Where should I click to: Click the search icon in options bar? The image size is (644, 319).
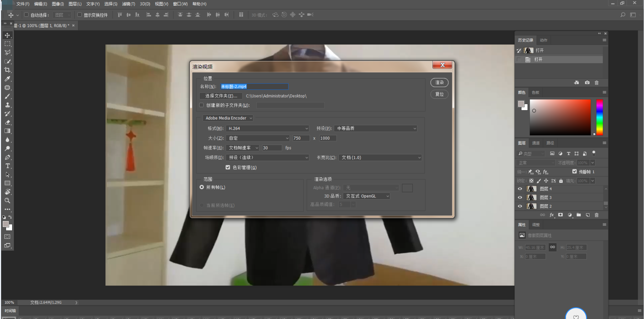[623, 15]
